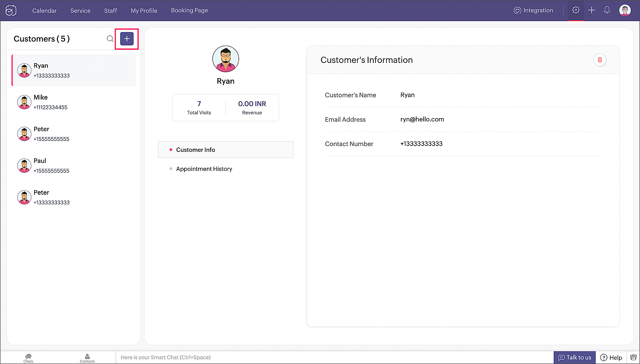The width and height of the screenshot is (640, 364).
Task: Open Chats in bottom bar
Action: (x=28, y=358)
